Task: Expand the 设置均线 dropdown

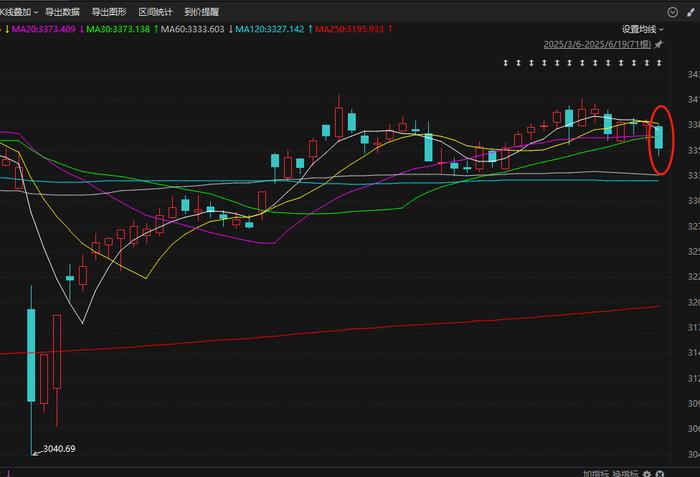Action: click(x=644, y=29)
